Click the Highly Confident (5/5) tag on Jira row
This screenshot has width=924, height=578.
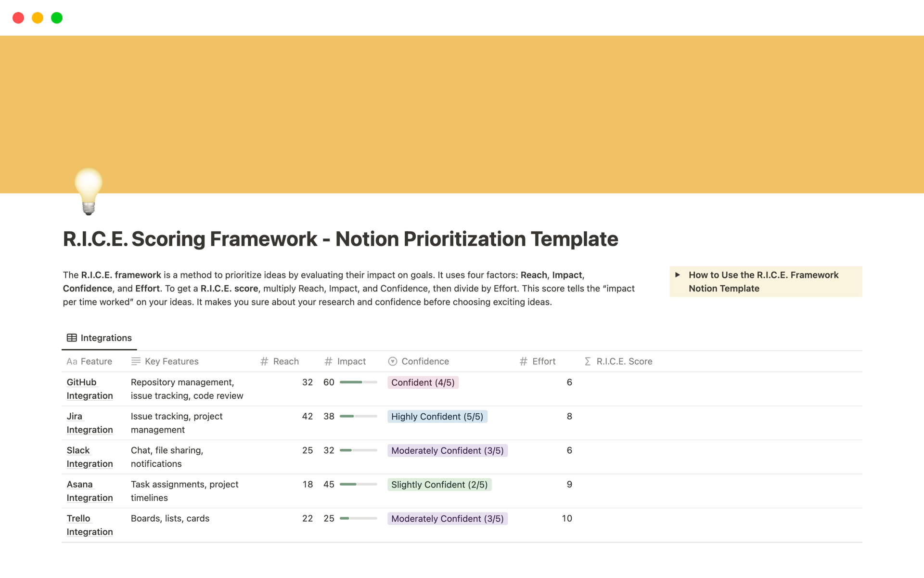(x=437, y=416)
